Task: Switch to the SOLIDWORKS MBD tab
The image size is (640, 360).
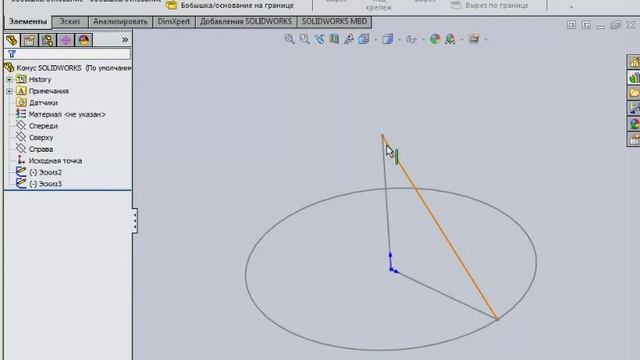Action: tap(334, 22)
